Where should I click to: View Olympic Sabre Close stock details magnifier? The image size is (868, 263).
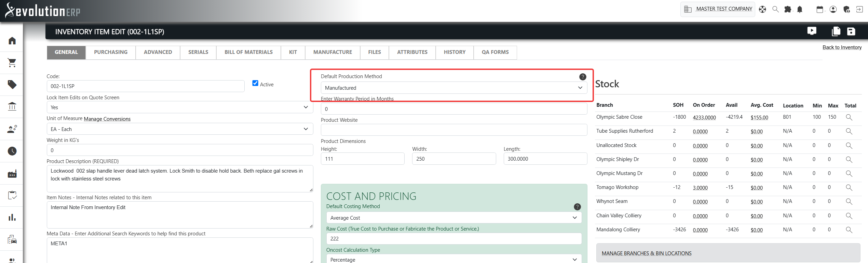[x=849, y=117]
